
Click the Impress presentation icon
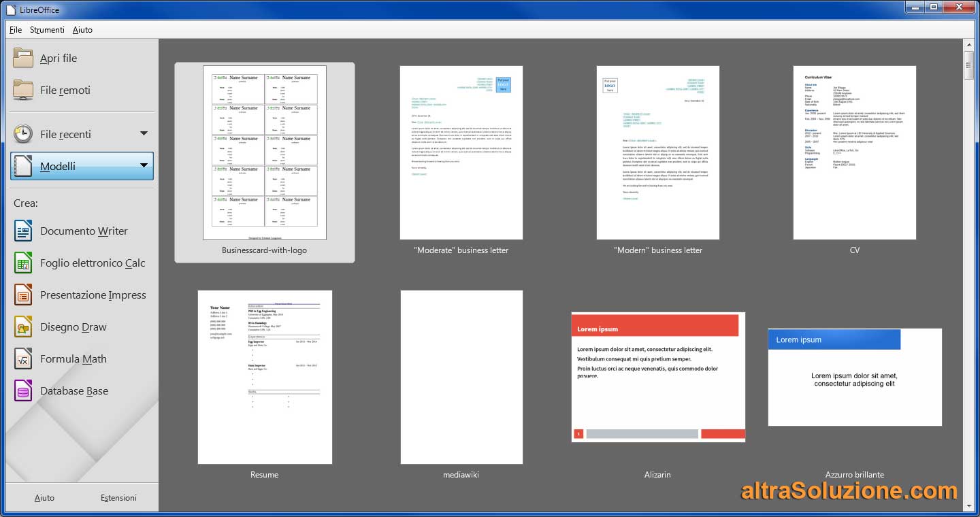(x=23, y=295)
